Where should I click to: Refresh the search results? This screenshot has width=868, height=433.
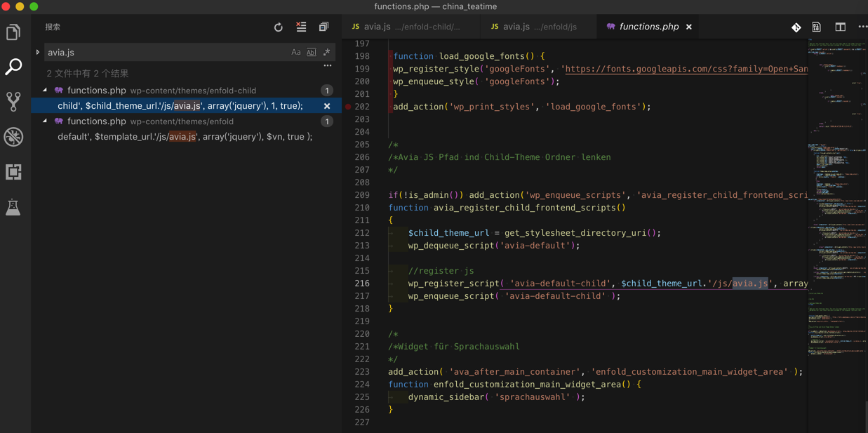279,27
